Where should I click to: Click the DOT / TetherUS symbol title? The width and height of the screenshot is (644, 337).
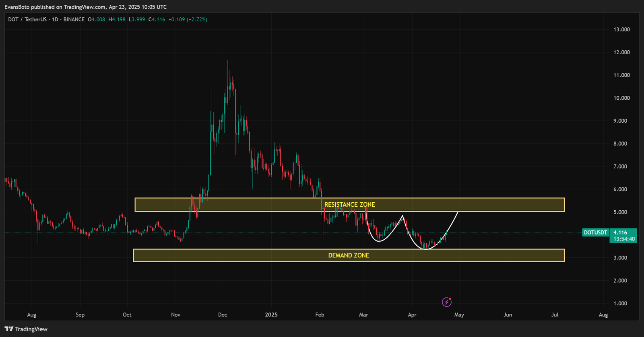(27, 19)
